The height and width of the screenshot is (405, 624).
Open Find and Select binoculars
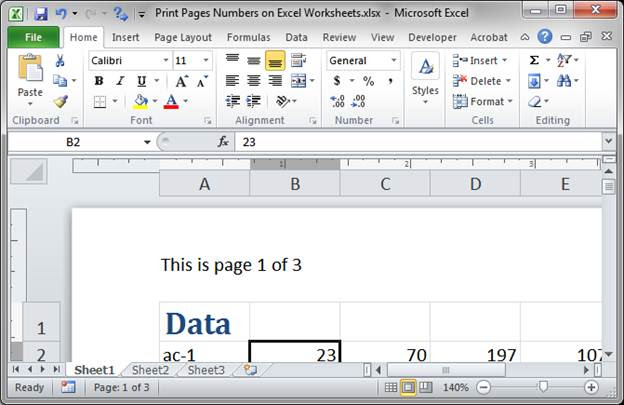tap(564, 81)
